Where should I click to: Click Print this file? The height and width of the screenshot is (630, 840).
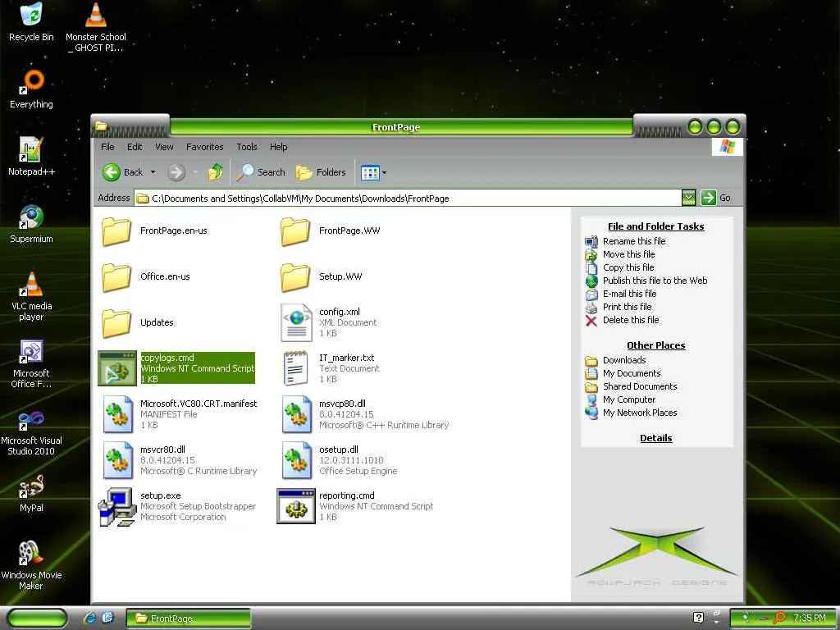[627, 307]
